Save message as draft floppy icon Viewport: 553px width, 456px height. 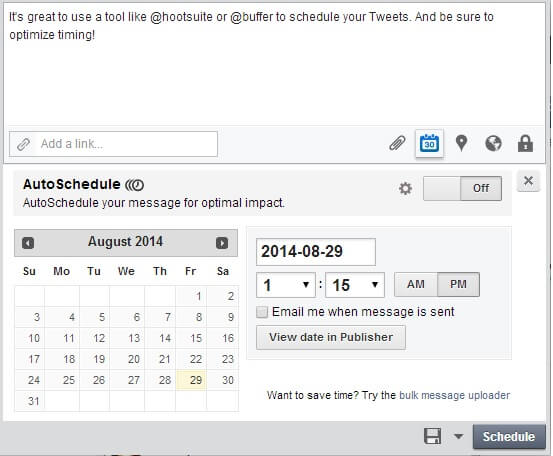coord(432,436)
